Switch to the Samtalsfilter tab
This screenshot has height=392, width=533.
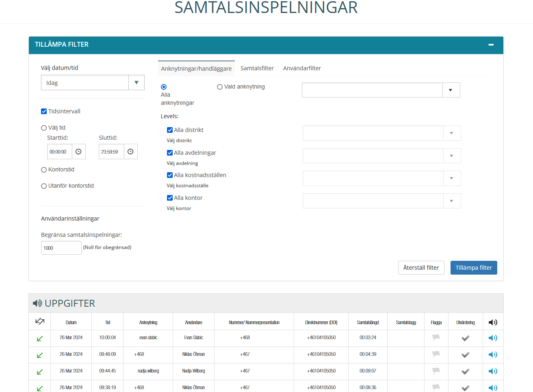257,68
